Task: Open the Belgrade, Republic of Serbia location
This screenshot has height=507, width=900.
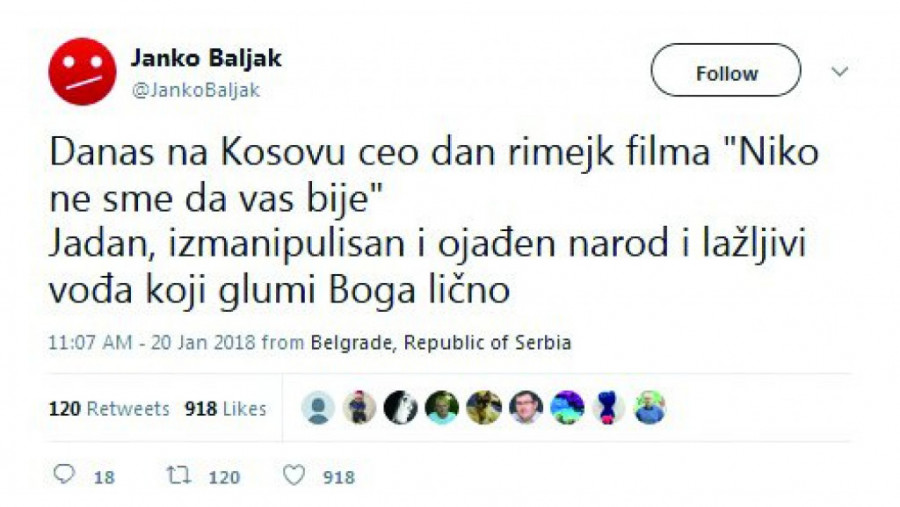Action: pos(441,343)
